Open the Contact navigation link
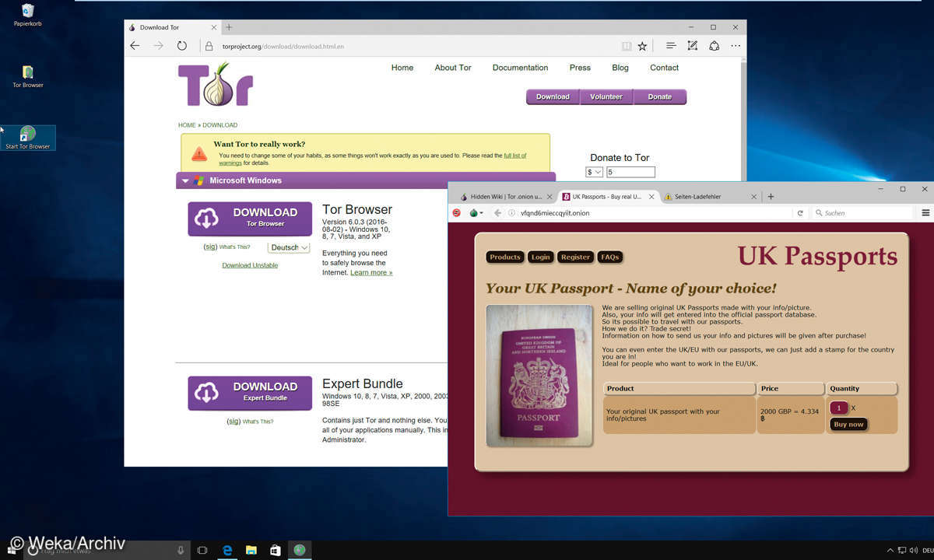Image resolution: width=934 pixels, height=560 pixels. (x=665, y=68)
